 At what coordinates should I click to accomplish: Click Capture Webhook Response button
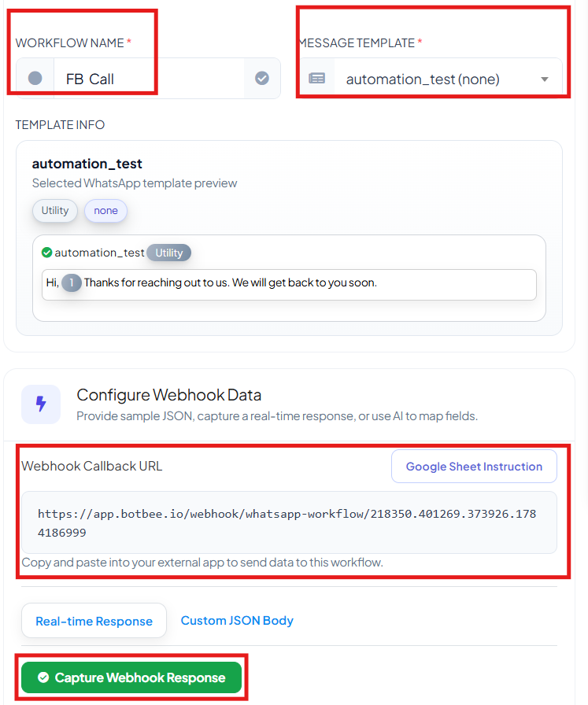(x=131, y=677)
